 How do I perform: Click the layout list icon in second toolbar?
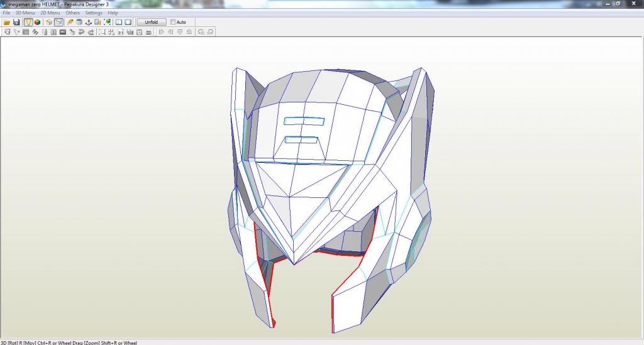coord(25,32)
